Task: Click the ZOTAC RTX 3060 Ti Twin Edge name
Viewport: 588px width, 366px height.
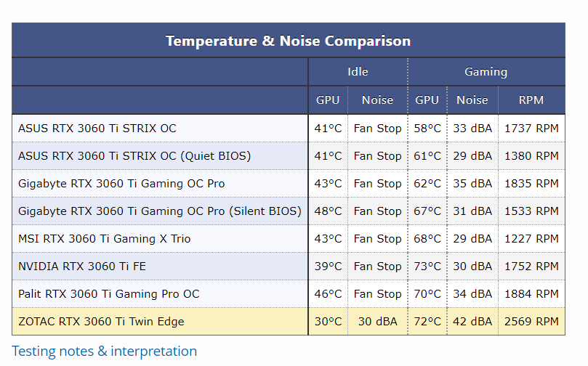Action: point(101,322)
